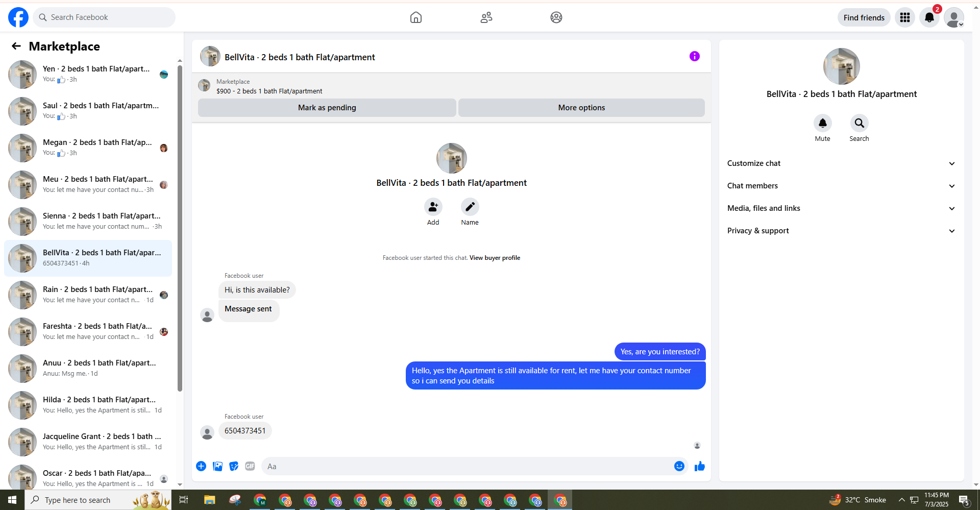Open conversation with Hilda

88,405
